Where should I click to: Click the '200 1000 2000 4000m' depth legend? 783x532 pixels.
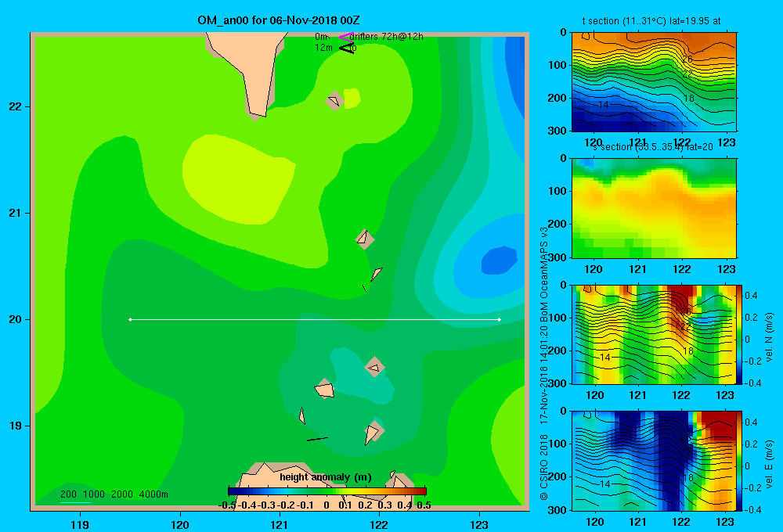tap(114, 494)
